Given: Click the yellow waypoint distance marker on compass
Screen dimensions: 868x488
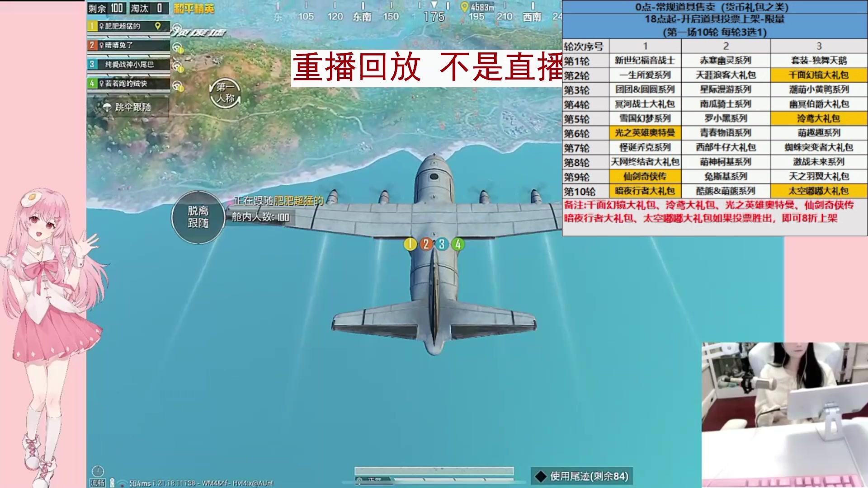Looking at the screenshot, I should (x=465, y=7).
